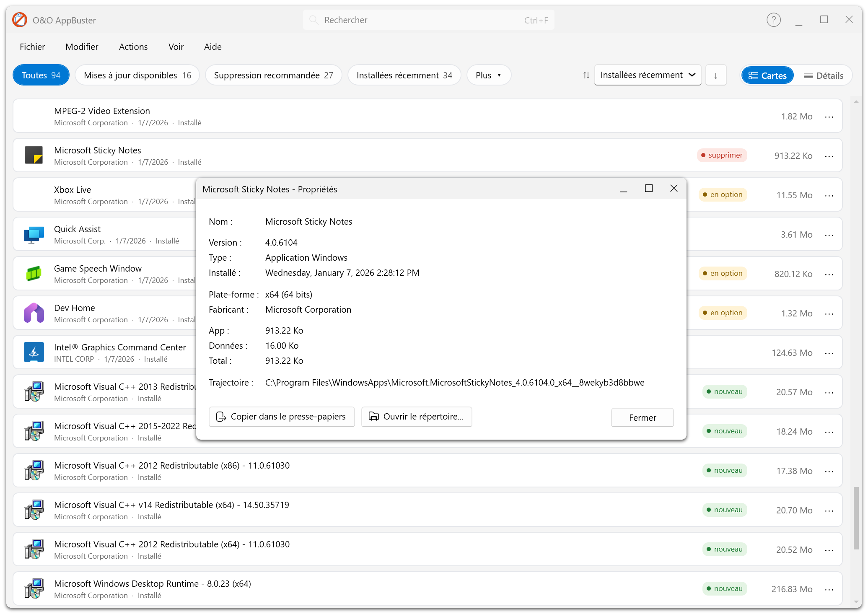Image resolution: width=868 pixels, height=614 pixels.
Task: Click the supprimer badge on Sticky Notes
Action: tap(722, 155)
